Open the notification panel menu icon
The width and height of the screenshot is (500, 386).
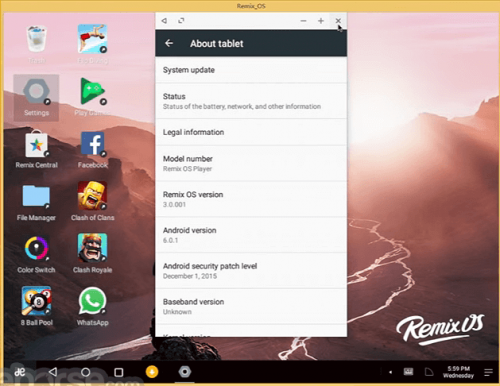click(489, 372)
